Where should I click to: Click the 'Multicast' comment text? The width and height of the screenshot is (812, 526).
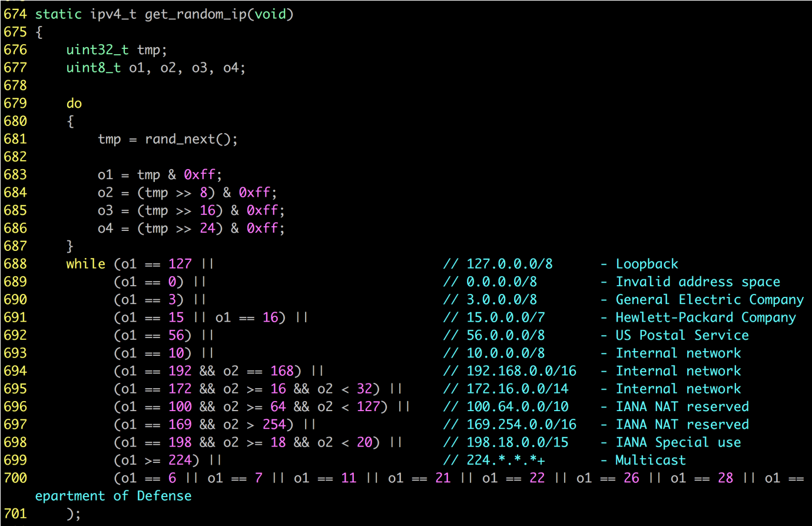[x=650, y=460]
